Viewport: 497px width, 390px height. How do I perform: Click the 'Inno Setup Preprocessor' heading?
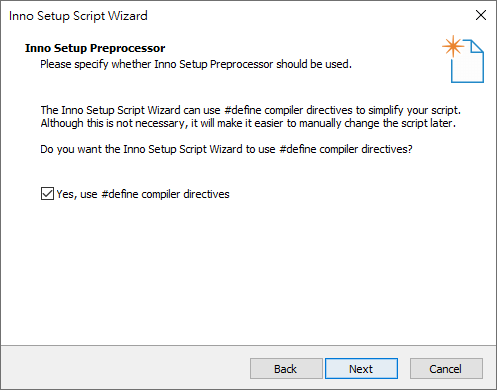[95, 48]
